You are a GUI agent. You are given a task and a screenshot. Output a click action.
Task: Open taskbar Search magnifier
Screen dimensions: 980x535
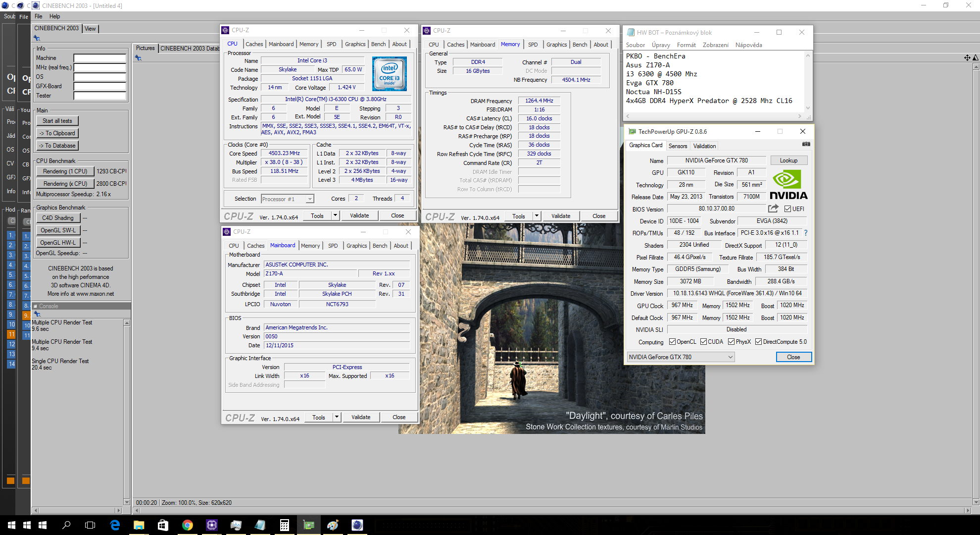tap(66, 525)
